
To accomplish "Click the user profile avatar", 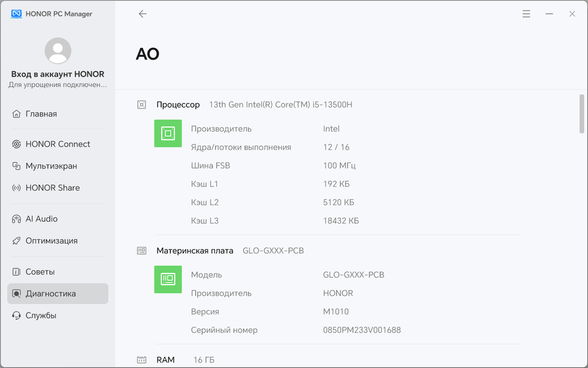I will 58,51.
